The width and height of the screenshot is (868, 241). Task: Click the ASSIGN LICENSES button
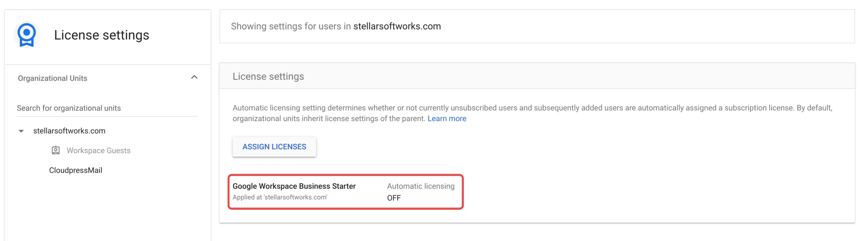(274, 147)
